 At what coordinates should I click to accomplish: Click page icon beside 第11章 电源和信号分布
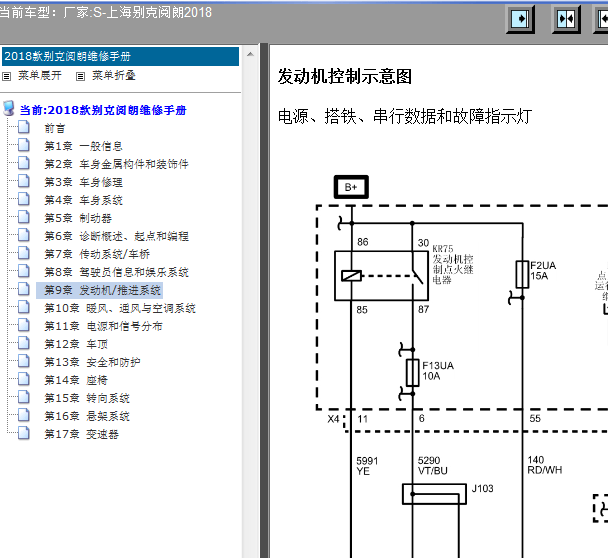(24, 325)
